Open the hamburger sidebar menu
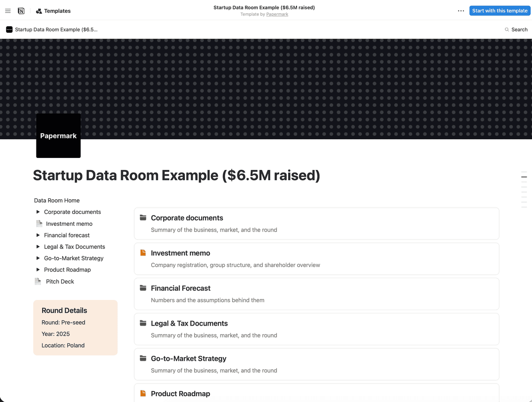 (x=8, y=11)
